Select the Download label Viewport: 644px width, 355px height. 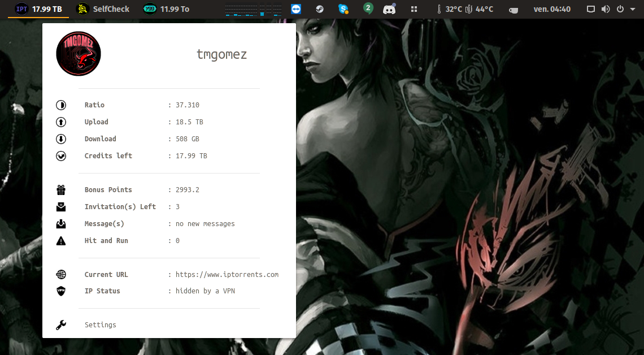click(100, 139)
